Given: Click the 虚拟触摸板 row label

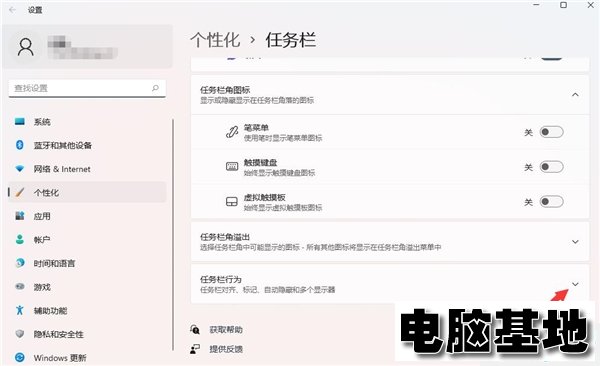Looking at the screenshot, I should [264, 197].
